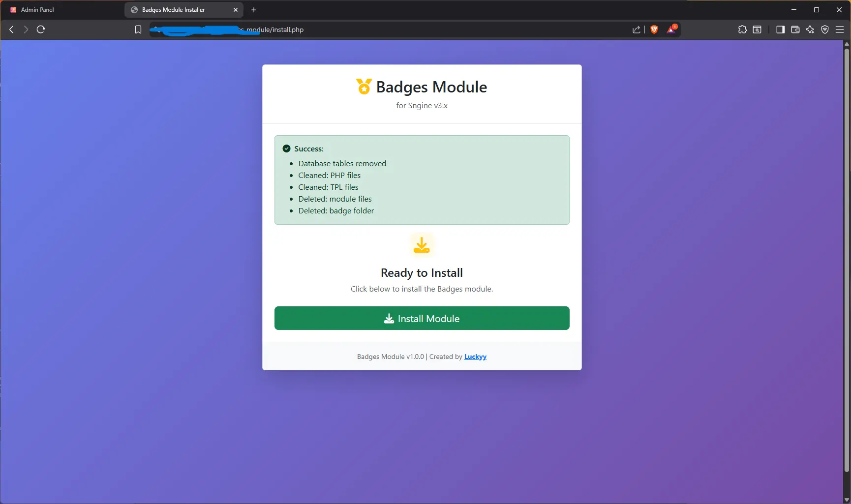Open Brave Shields lion icon
The width and height of the screenshot is (851, 504).
click(654, 30)
